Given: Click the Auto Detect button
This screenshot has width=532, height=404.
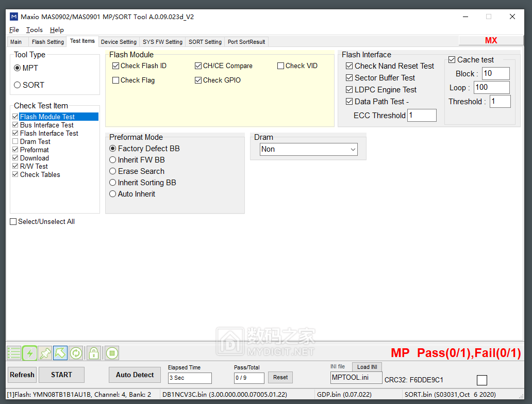Looking at the screenshot, I should pos(135,375).
